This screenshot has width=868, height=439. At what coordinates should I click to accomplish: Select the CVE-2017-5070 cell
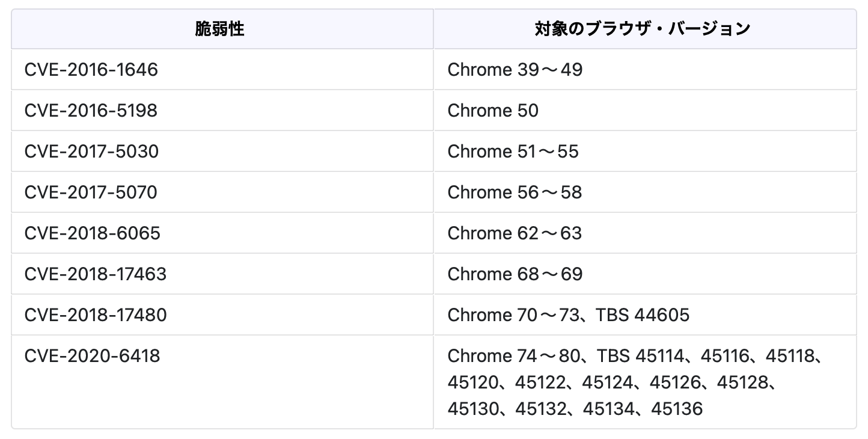click(91, 192)
